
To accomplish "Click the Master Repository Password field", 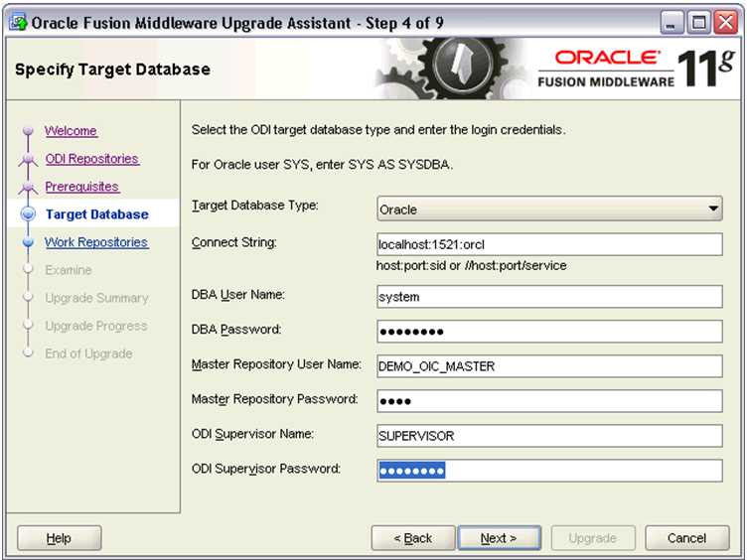I will pos(549,401).
